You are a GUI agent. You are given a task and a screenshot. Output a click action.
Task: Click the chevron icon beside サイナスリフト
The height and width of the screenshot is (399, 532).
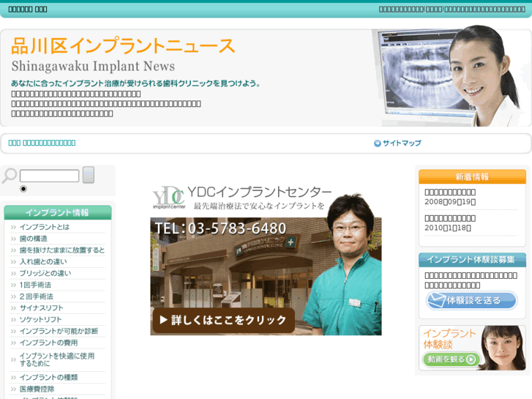[x=14, y=308]
